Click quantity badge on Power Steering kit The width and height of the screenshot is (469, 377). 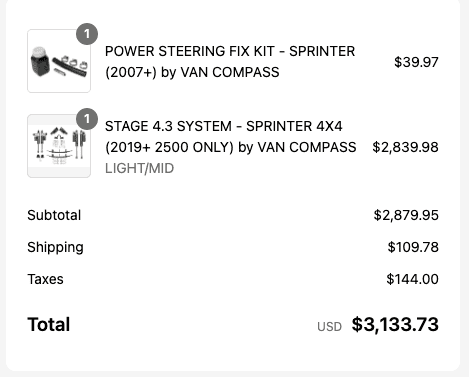pos(87,34)
